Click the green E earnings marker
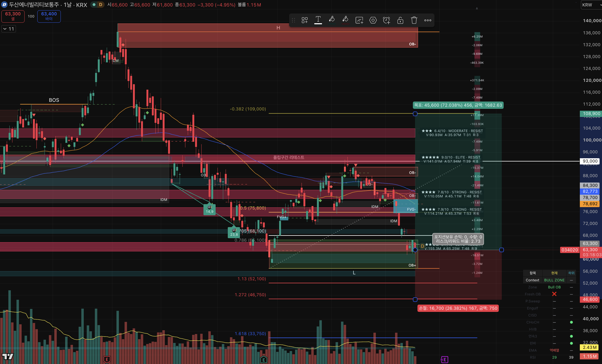 tap(264, 359)
